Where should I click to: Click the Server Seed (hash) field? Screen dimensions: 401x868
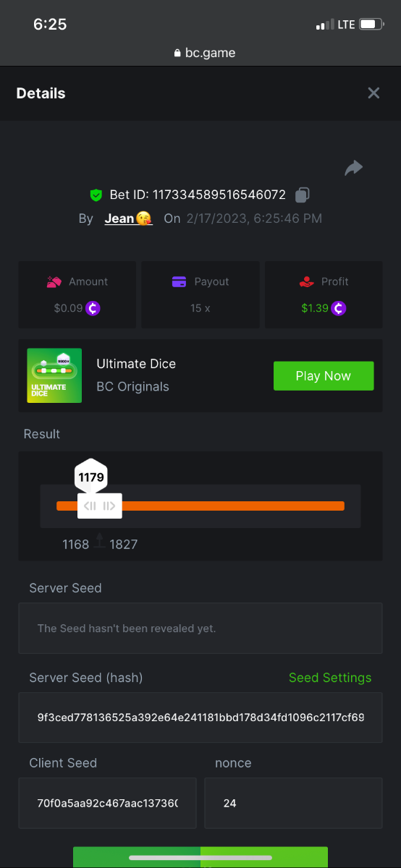200,718
